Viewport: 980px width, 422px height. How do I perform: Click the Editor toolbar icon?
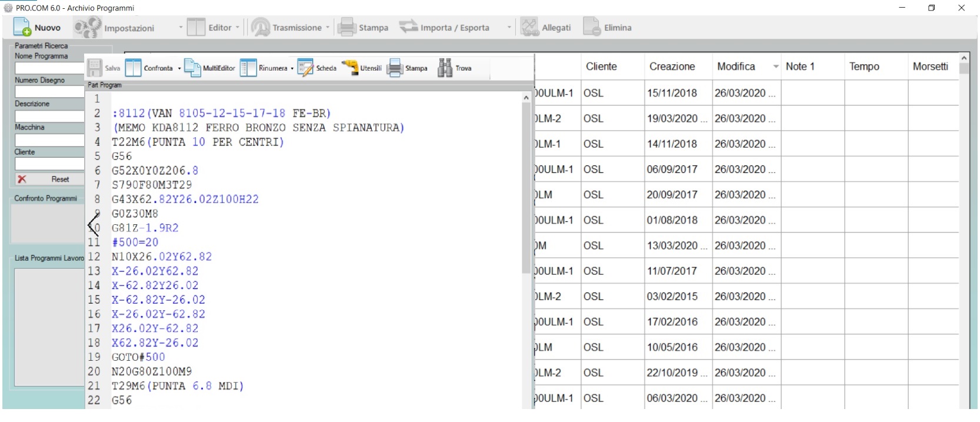[196, 27]
